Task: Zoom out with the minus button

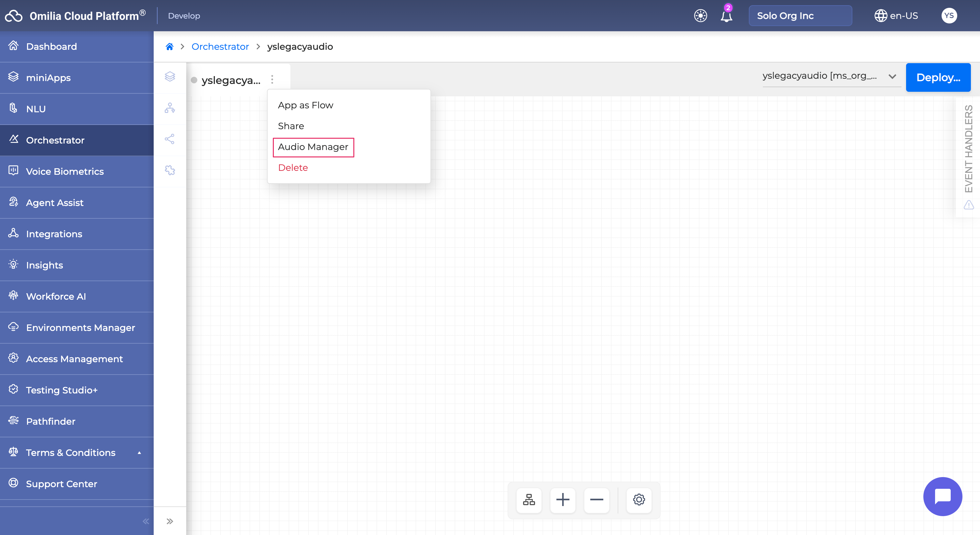Action: pyautogui.click(x=596, y=500)
